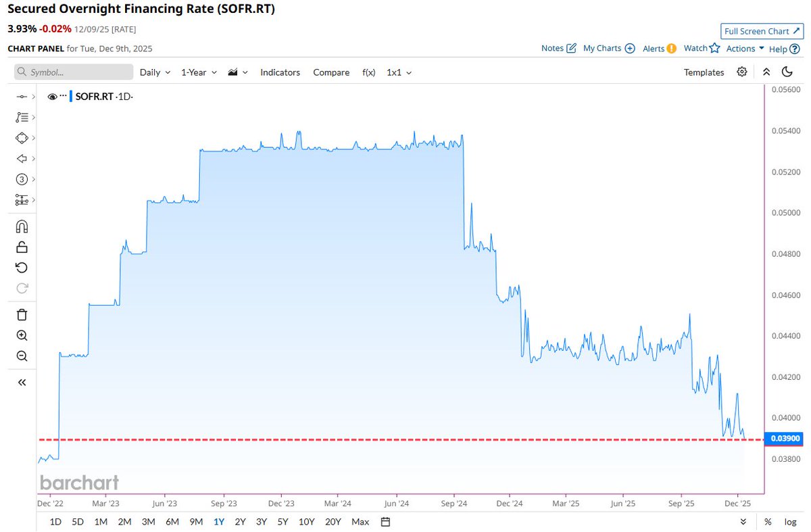Open the custom date range calendar

385,522
